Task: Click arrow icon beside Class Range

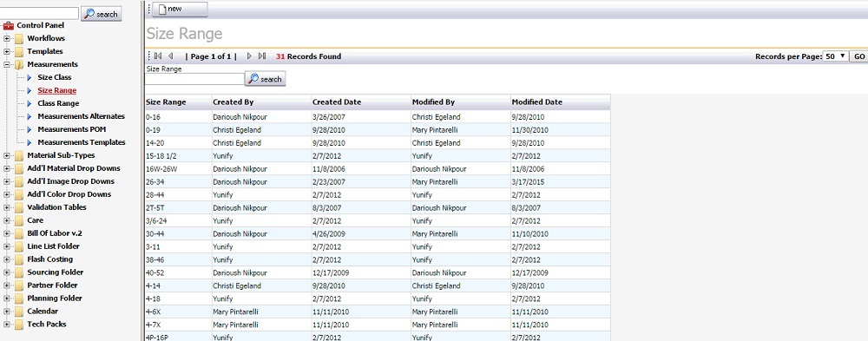Action: (30, 103)
